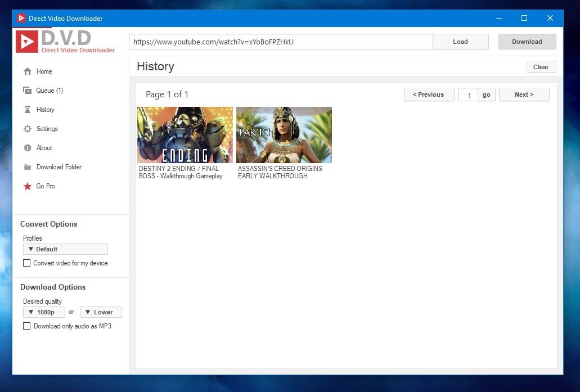Minimize the Direct Video Downloader window
The height and width of the screenshot is (392, 580).
tap(499, 18)
